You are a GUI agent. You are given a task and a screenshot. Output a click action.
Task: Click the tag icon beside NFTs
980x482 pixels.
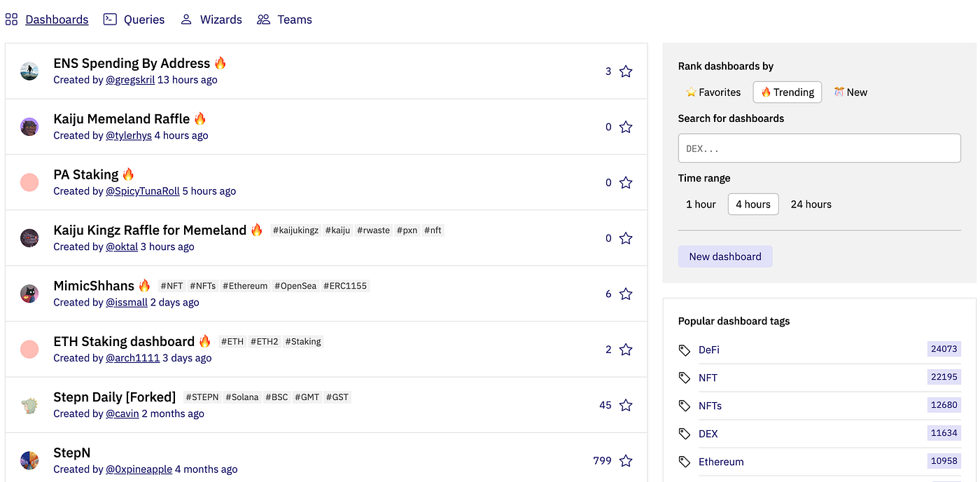(685, 406)
